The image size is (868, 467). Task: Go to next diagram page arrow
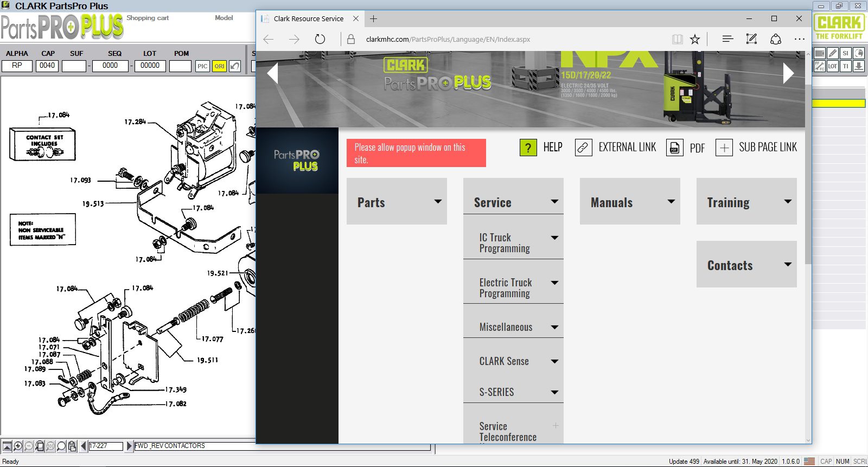click(129, 446)
